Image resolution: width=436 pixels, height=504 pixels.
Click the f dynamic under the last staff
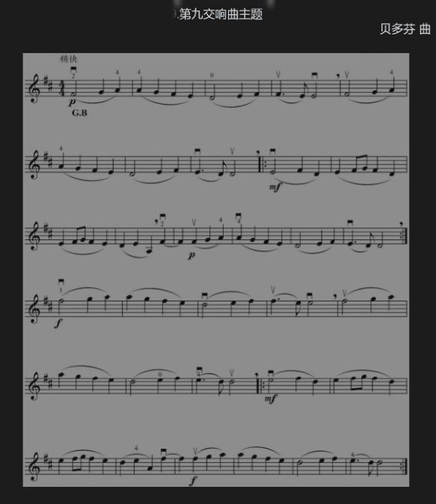click(x=193, y=481)
